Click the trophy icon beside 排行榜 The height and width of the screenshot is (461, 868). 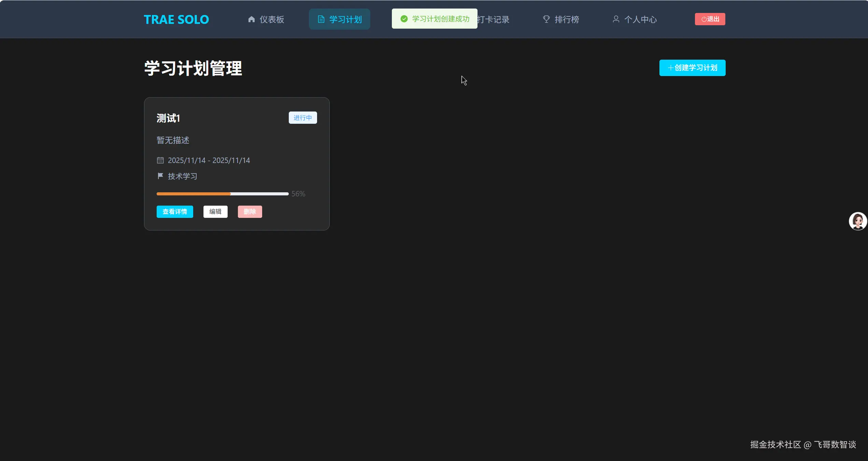[546, 19]
